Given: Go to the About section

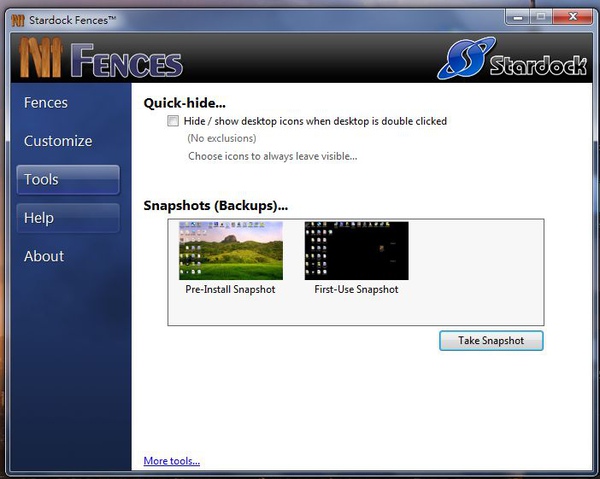Looking at the screenshot, I should 44,256.
